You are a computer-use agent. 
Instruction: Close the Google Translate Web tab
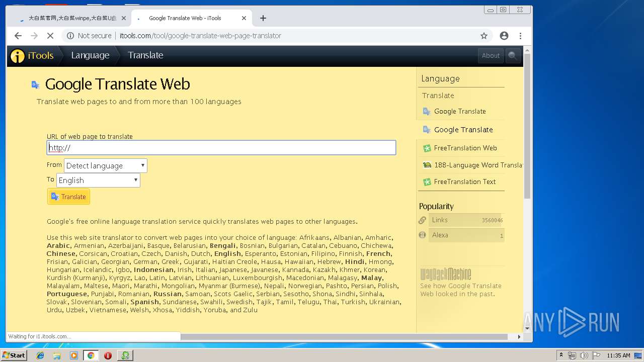[x=244, y=18]
